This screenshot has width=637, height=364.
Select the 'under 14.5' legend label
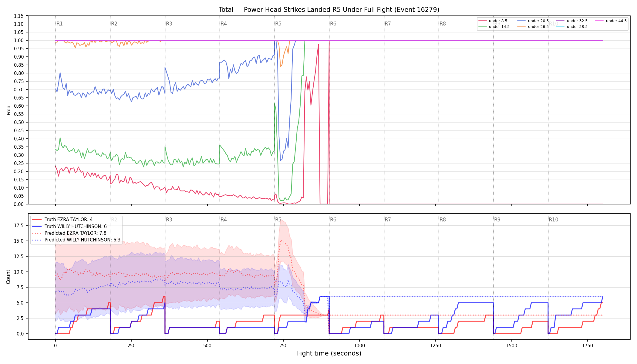point(499,27)
